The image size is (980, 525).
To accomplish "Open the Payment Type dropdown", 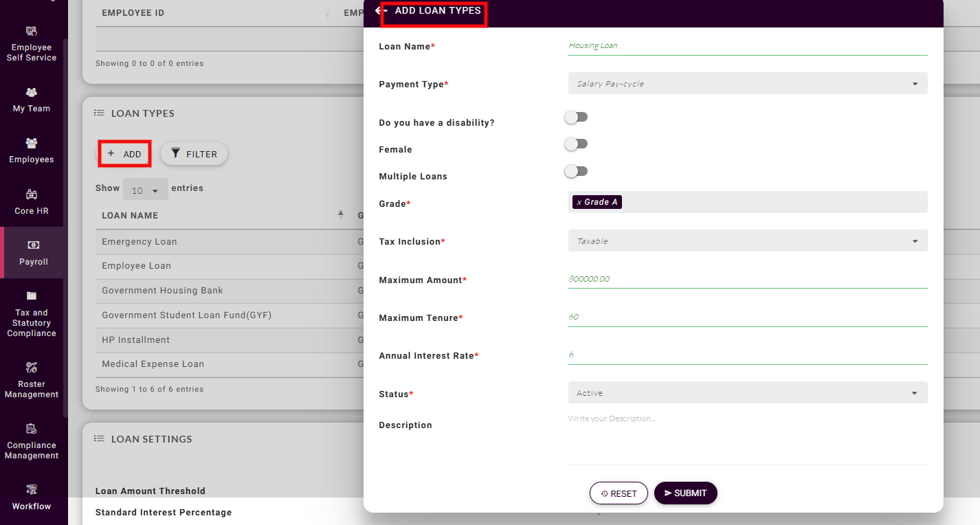I will pyautogui.click(x=747, y=84).
